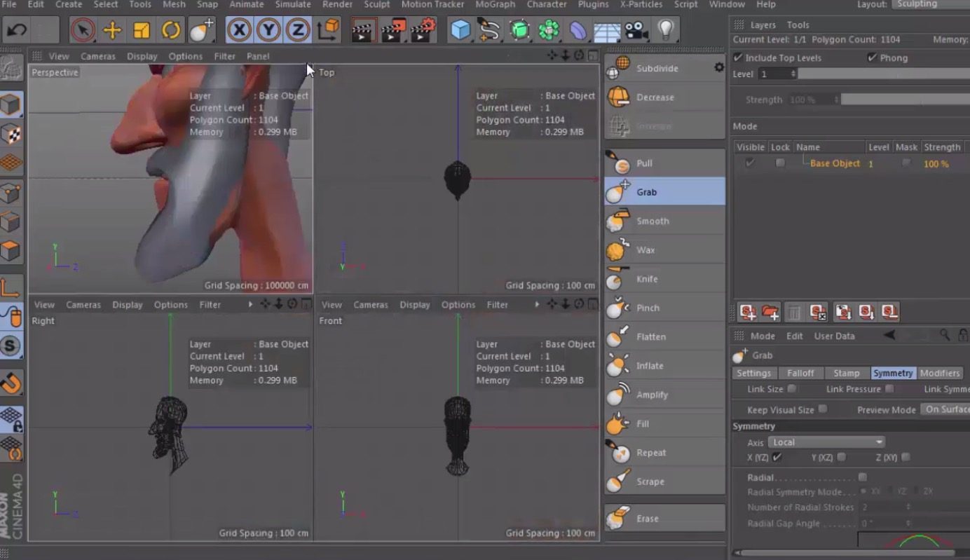970x560 pixels.
Task: Open the MoGraph menu
Action: (x=495, y=4)
